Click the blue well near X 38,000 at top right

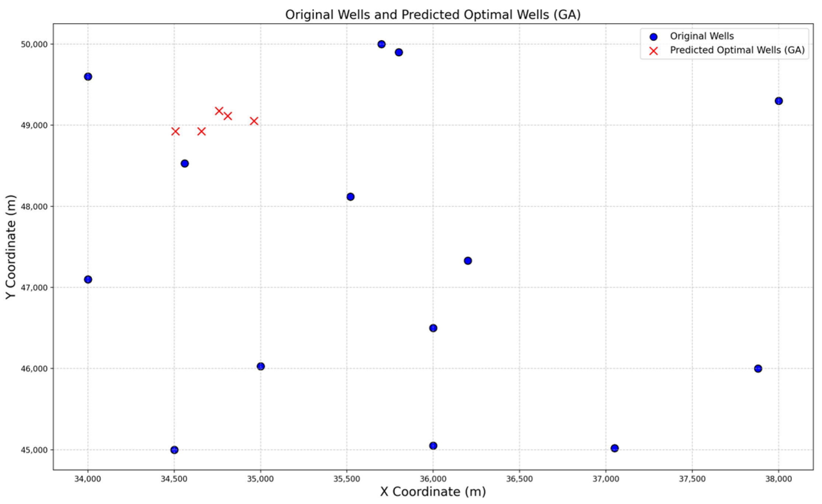coord(779,101)
